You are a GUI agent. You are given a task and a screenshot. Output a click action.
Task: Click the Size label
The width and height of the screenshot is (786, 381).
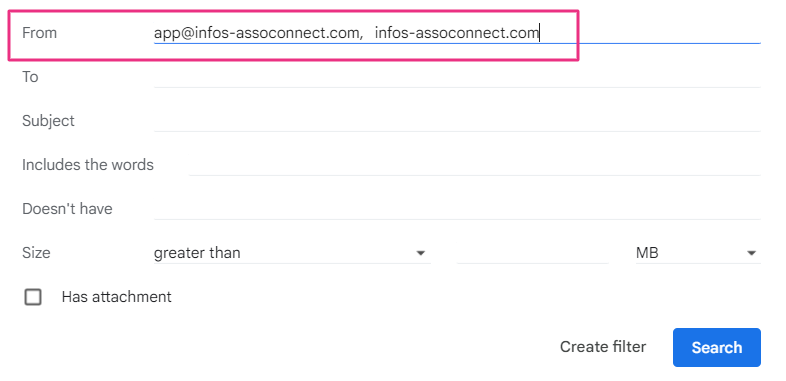coord(36,253)
